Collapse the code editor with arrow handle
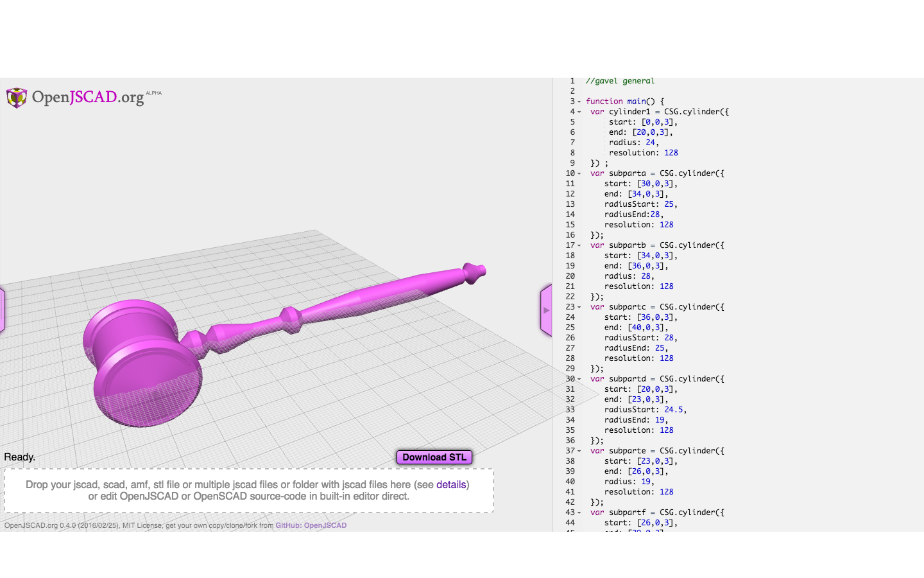924x578 pixels. pyautogui.click(x=546, y=310)
